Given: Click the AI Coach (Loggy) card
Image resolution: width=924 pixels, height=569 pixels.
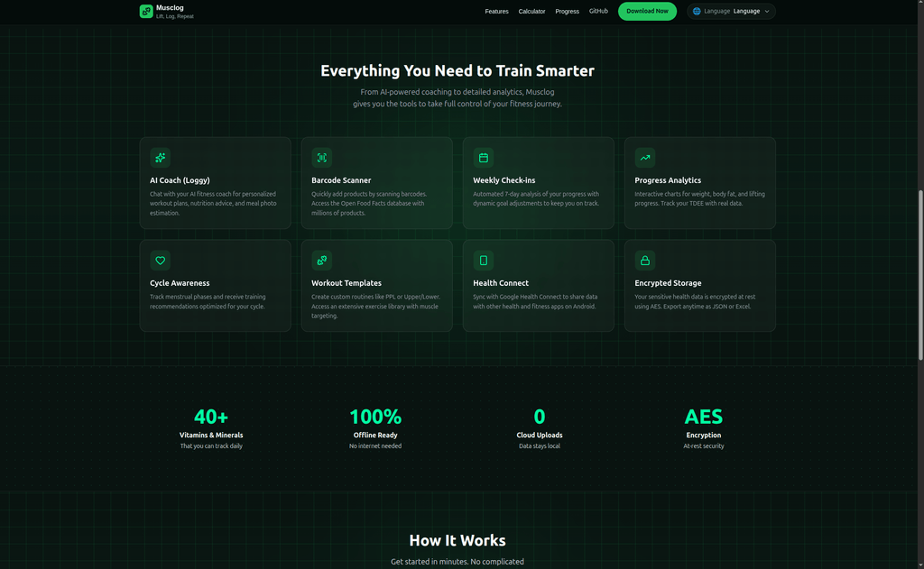Looking at the screenshot, I should (215, 183).
